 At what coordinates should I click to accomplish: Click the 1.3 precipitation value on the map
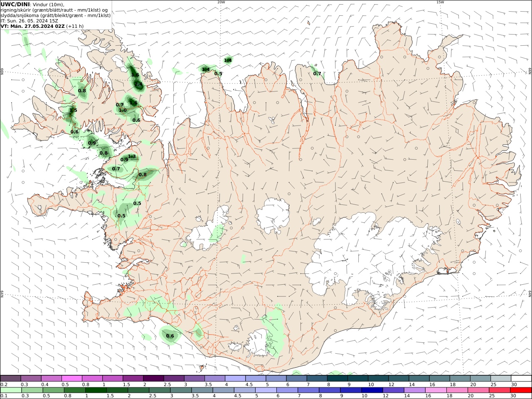pos(132,156)
